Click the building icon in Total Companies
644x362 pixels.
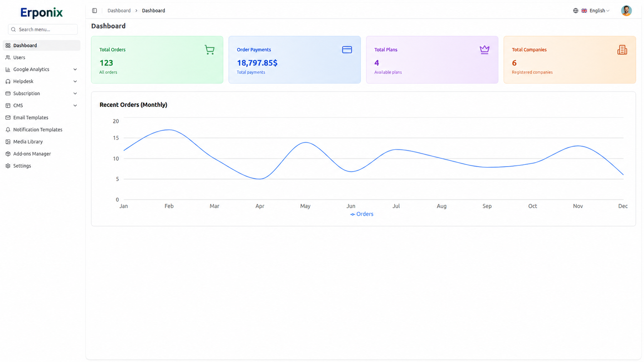click(622, 50)
